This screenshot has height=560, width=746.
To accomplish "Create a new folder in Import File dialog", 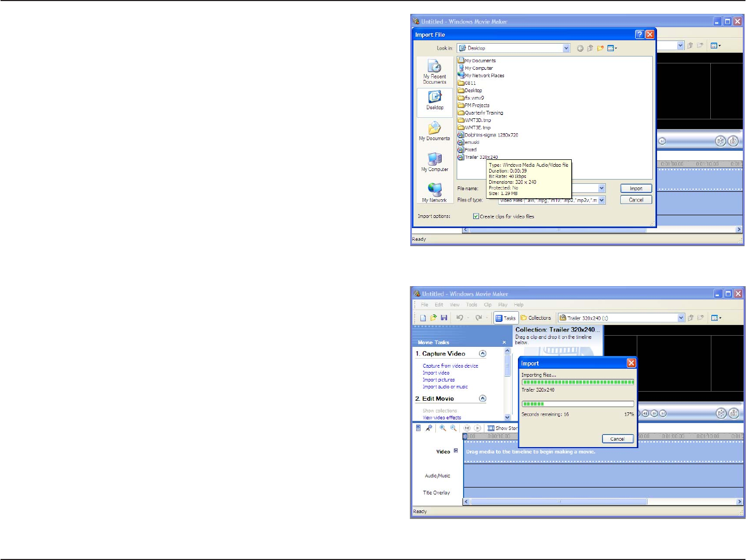I will point(601,48).
